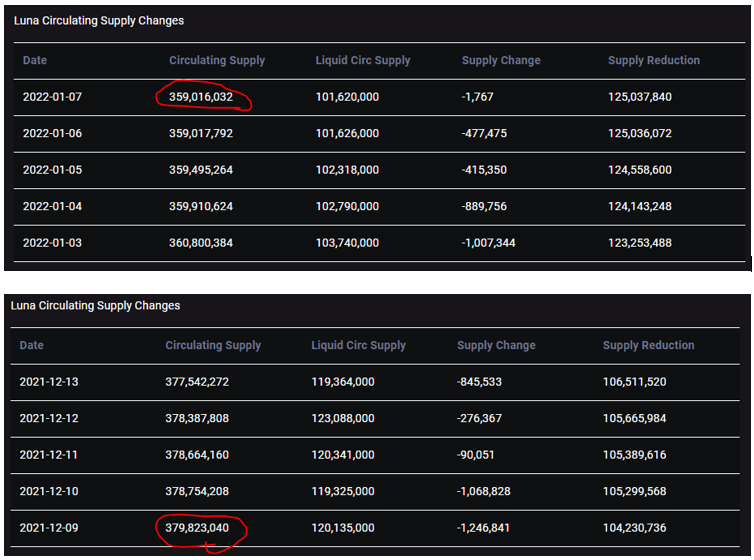Sort by Date header in bottom table
This screenshot has height=560, width=754.
(32, 345)
